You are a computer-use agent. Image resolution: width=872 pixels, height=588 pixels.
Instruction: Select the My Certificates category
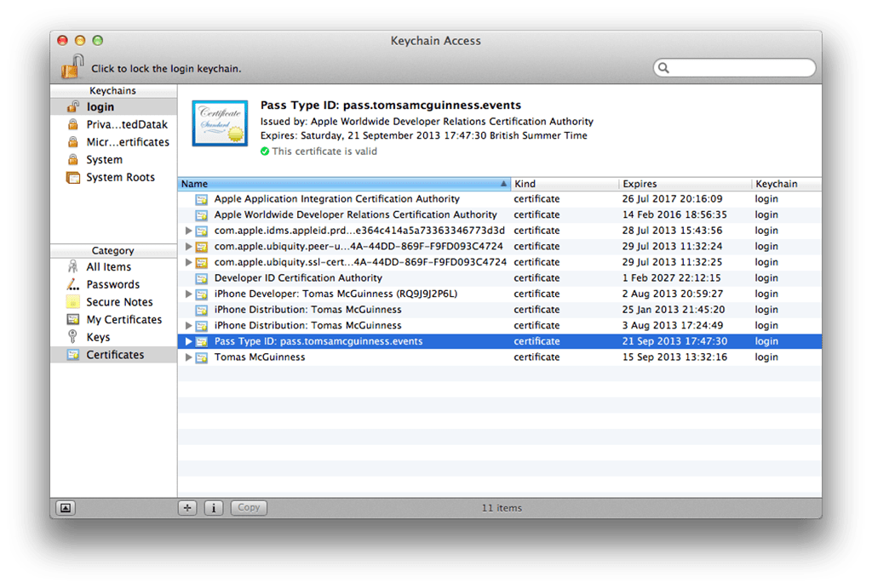[x=123, y=320]
